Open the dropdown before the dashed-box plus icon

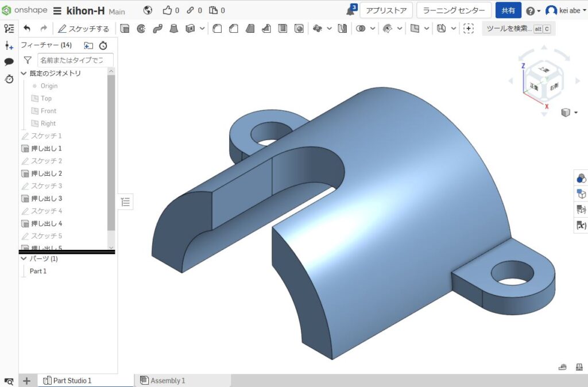pos(454,29)
